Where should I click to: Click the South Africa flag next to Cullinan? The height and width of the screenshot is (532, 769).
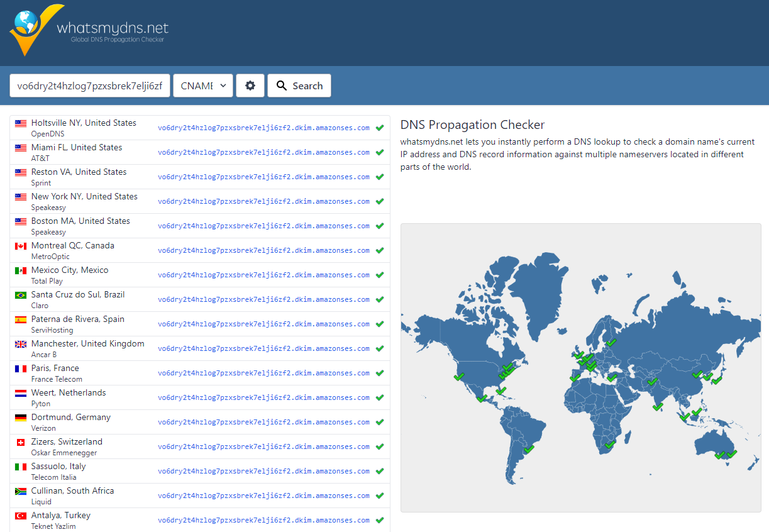(x=21, y=491)
